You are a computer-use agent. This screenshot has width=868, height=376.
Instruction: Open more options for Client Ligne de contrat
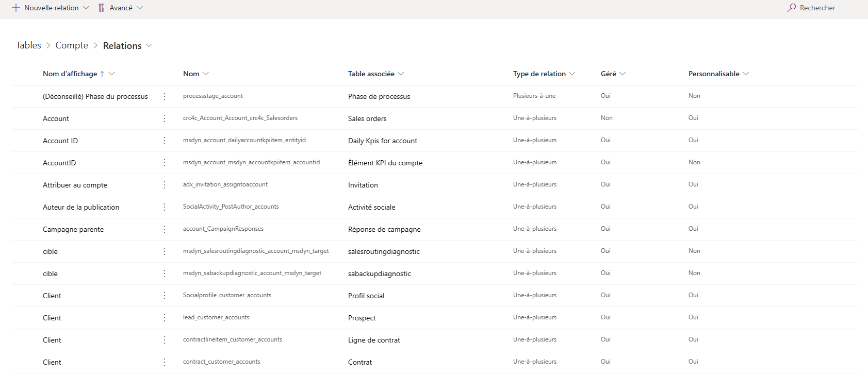(x=165, y=340)
